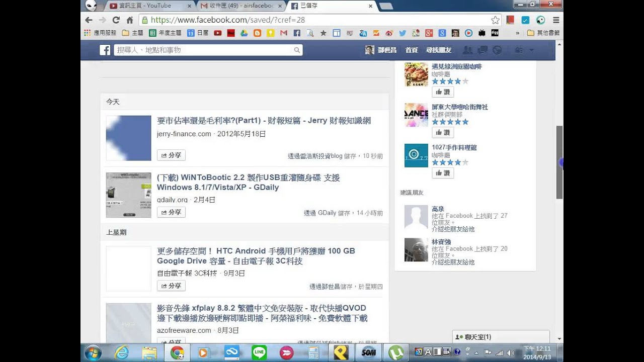Show more bookmarks with the » chevron
Screen dimensions: 644x362
(x=518, y=33)
